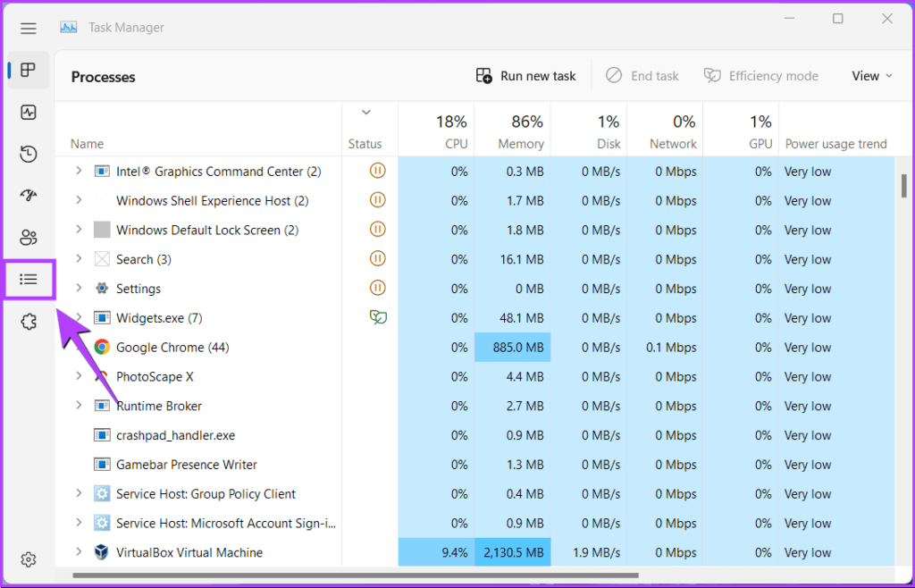Open the Services panel in the sidebar
Image resolution: width=915 pixels, height=588 pixels.
pyautogui.click(x=28, y=321)
